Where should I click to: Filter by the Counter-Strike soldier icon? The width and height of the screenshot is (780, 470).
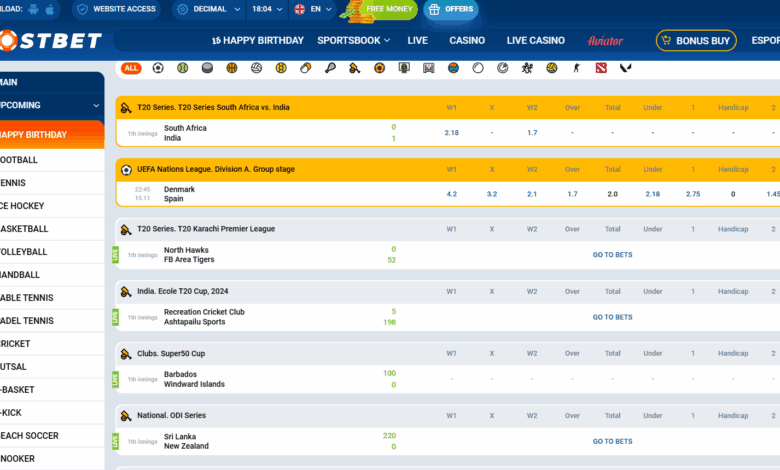pyautogui.click(x=577, y=68)
